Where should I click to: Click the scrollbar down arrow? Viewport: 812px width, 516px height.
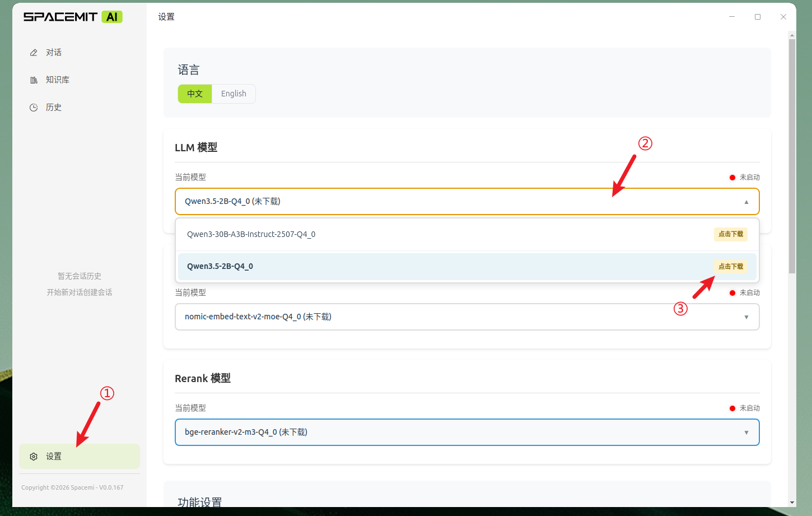pos(792,503)
